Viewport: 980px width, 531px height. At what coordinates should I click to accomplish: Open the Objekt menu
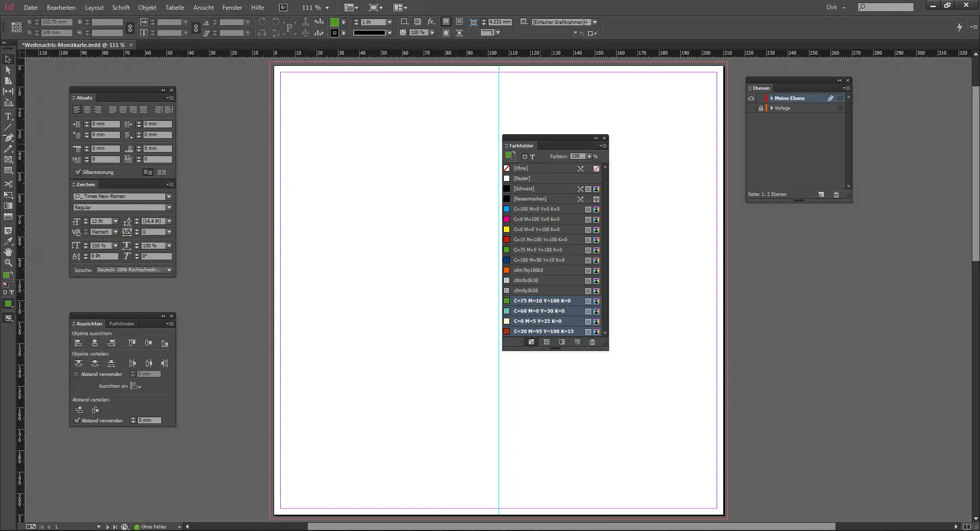click(x=147, y=8)
